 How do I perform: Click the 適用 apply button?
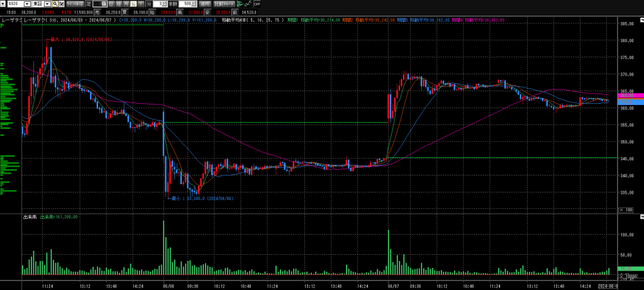click(x=204, y=4)
